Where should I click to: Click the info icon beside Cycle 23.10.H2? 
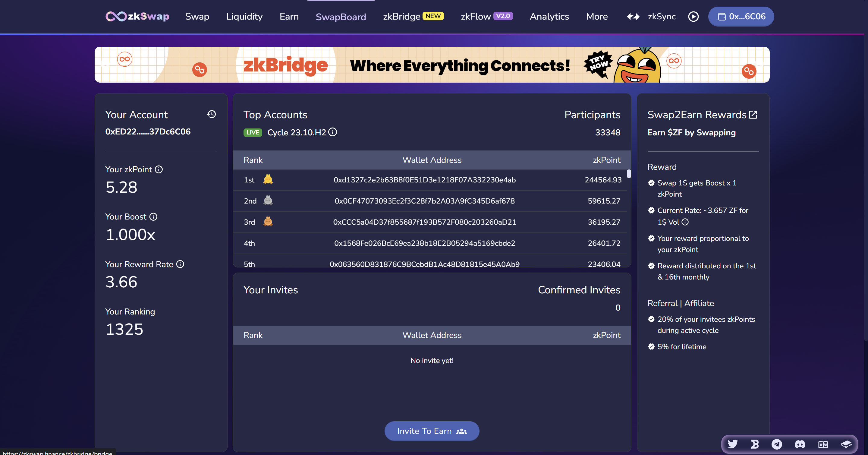(332, 132)
